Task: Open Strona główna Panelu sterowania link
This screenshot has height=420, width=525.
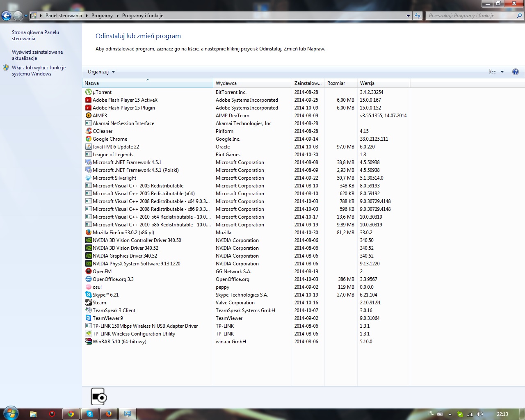Action: [35, 35]
